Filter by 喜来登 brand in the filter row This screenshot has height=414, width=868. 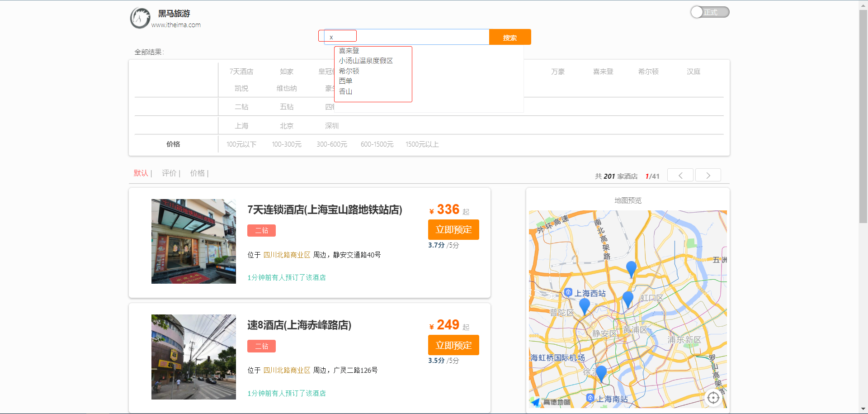pos(603,71)
